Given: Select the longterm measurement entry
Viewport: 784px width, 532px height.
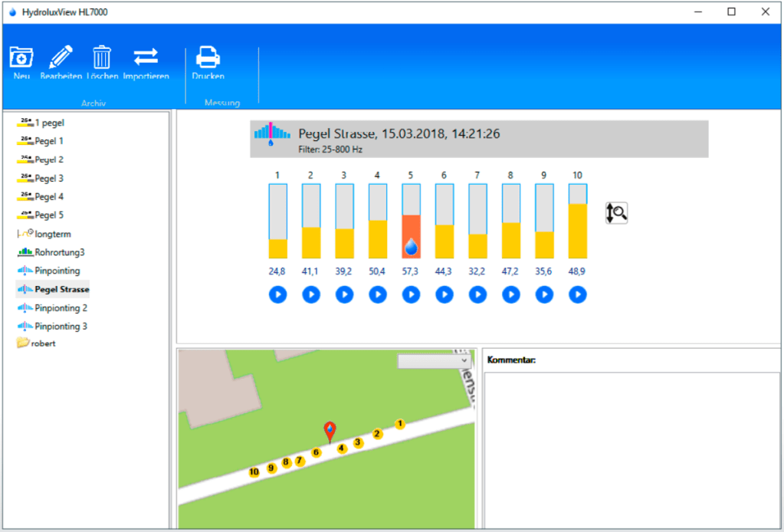Looking at the screenshot, I should pos(52,234).
